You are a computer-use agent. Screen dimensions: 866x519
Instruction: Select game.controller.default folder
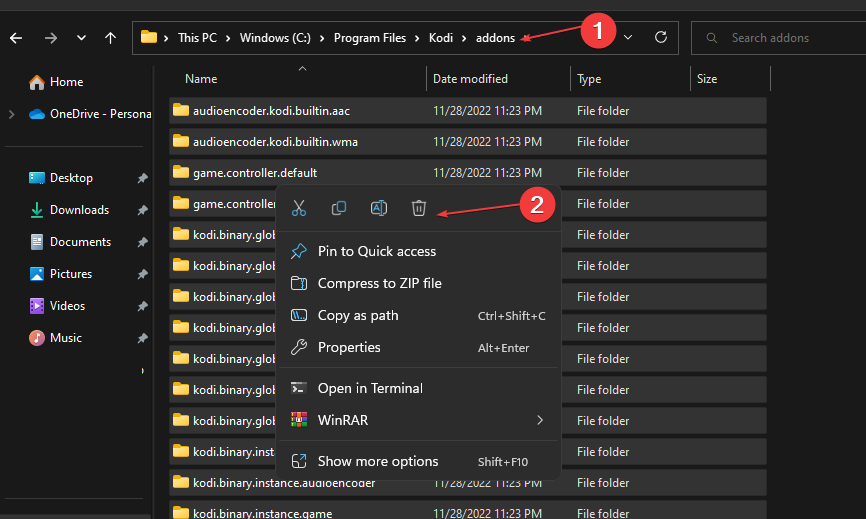point(468,173)
